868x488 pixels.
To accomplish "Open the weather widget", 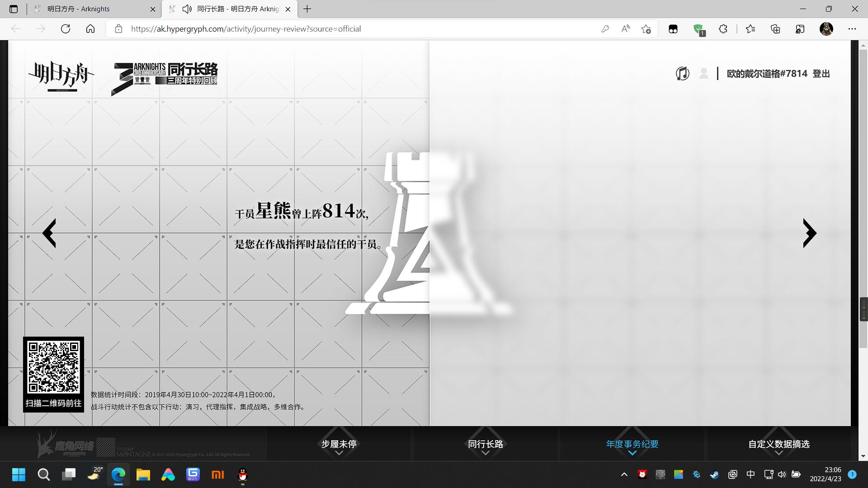I will tap(94, 474).
